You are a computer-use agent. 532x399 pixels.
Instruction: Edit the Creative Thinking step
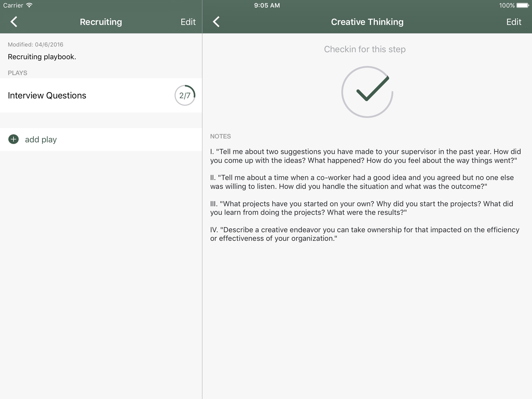point(514,22)
